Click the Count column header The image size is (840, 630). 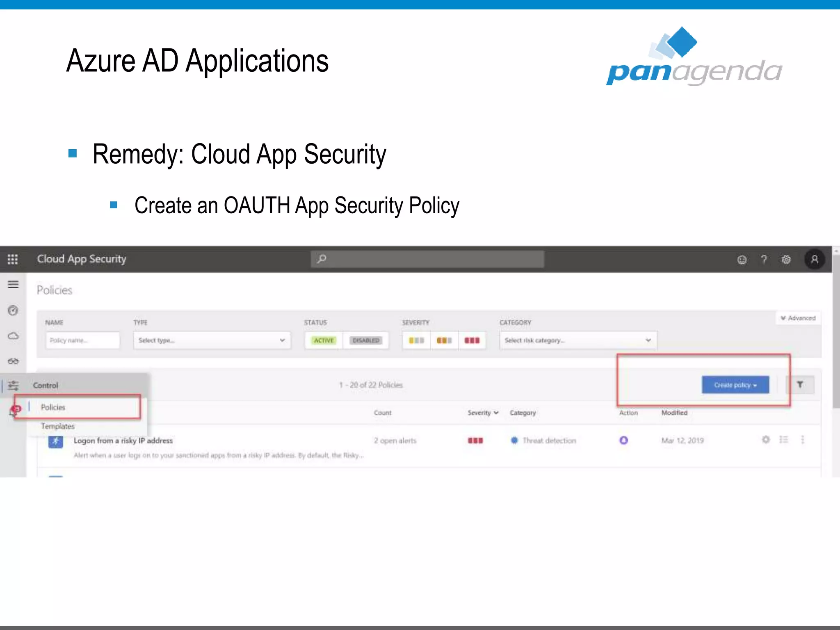(383, 413)
